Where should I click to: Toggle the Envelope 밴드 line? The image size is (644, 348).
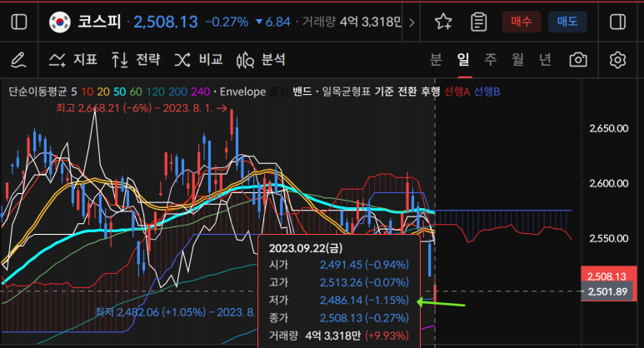coord(302,92)
